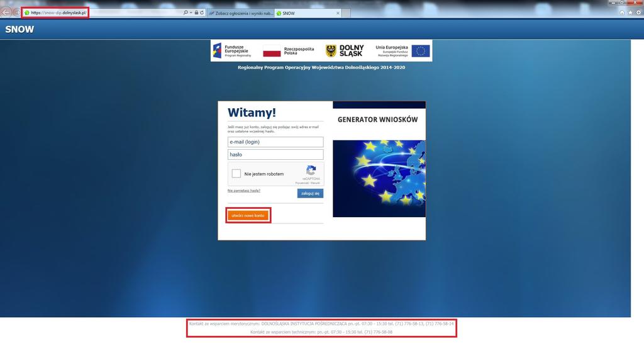Open Favorites with the star icon

[x=630, y=13]
